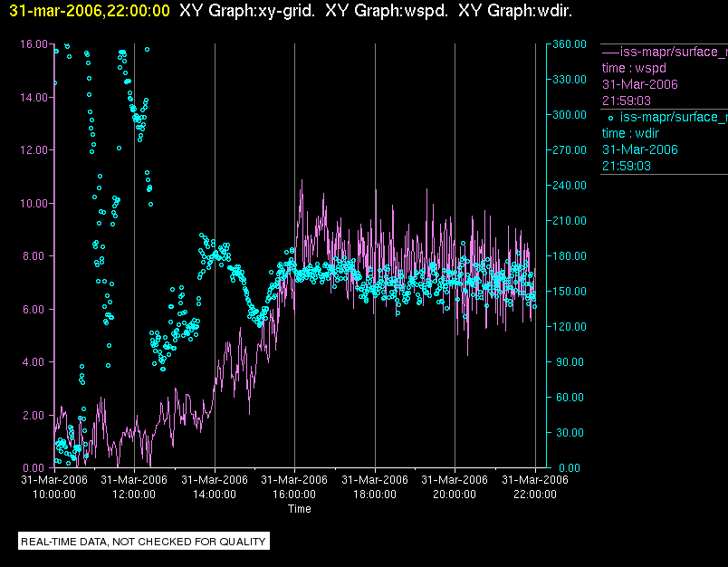Click the 'Time' x-axis title
Image resolution: width=728 pixels, height=567 pixels.
300,509
